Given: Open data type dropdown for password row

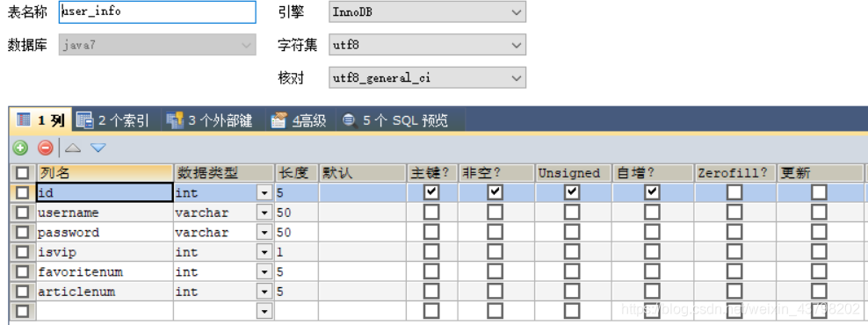Looking at the screenshot, I should point(264,233).
